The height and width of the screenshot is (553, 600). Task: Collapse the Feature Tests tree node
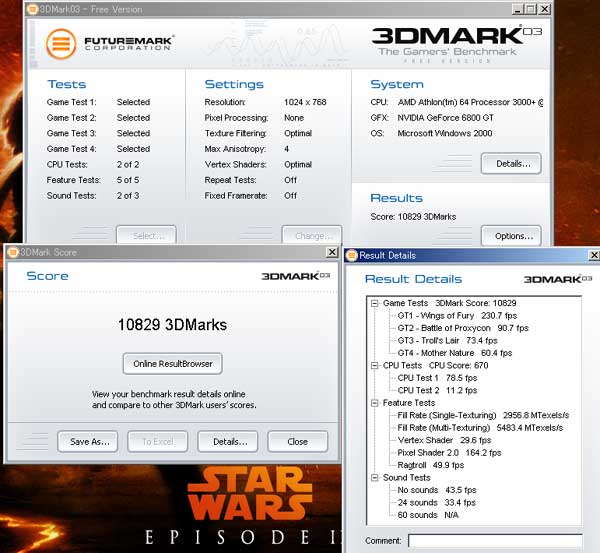tap(375, 403)
